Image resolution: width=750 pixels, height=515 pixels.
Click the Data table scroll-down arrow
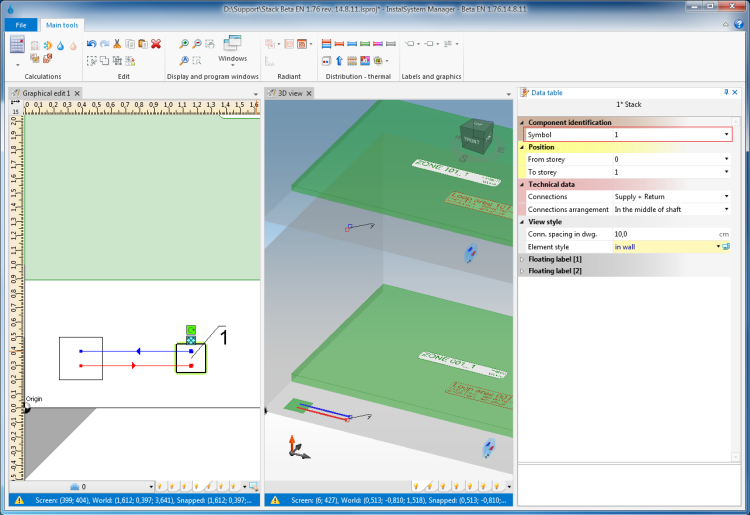(736, 457)
